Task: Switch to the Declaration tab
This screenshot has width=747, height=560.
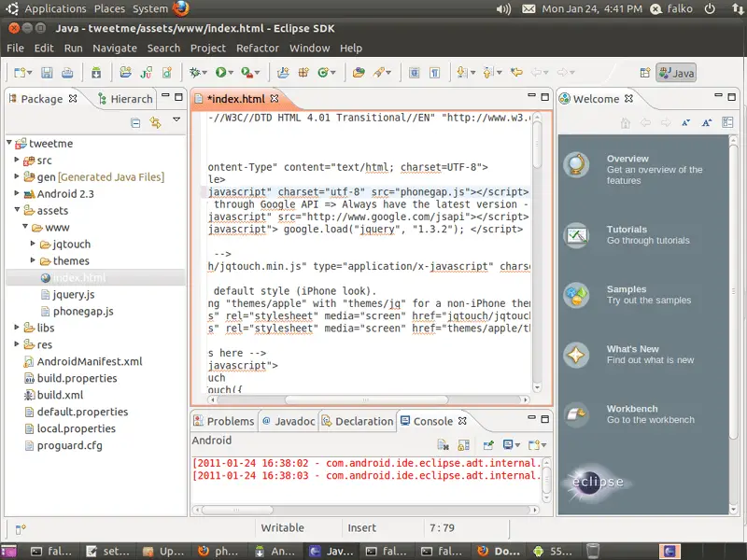Action: (x=358, y=421)
